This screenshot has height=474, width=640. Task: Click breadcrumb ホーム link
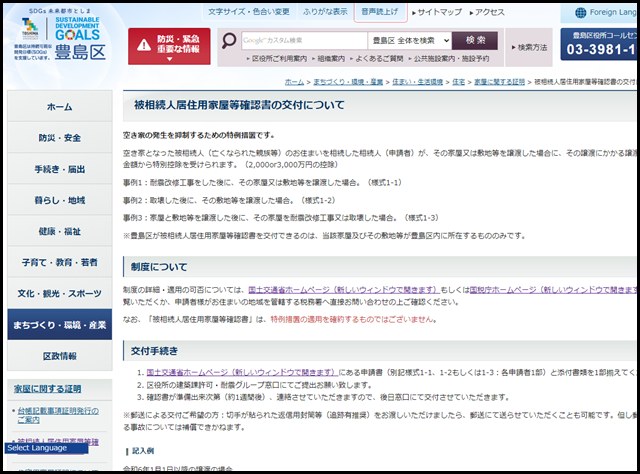click(294, 82)
